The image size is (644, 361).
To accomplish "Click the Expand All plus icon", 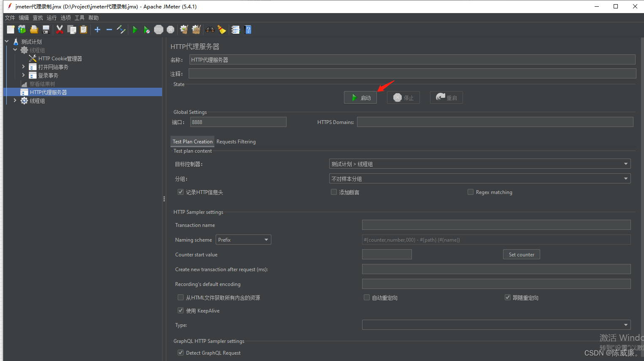I will point(97,30).
